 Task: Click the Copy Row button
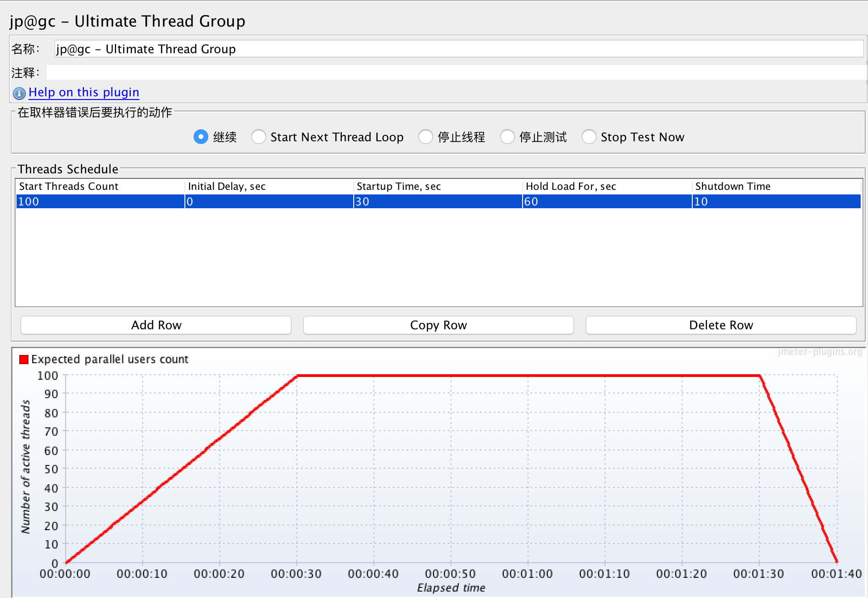[x=438, y=325]
